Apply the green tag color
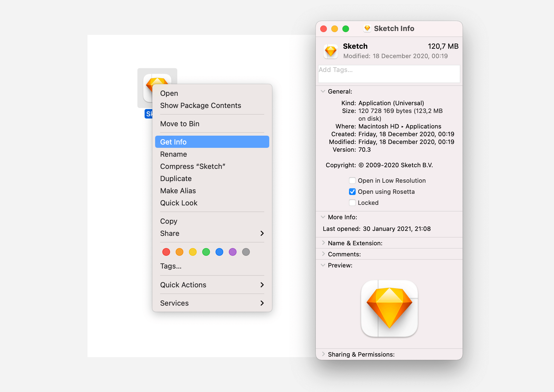Viewport: 554px width, 392px height. point(206,252)
